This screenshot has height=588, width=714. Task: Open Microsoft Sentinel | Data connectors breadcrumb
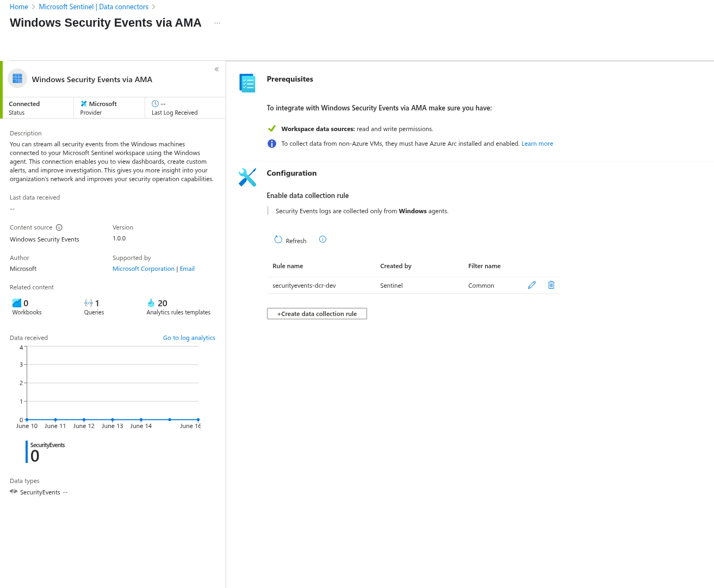[x=94, y=7]
